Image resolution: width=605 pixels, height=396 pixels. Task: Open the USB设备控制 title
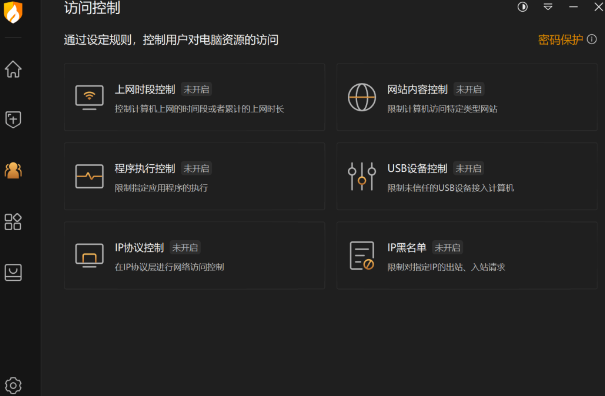click(x=417, y=169)
